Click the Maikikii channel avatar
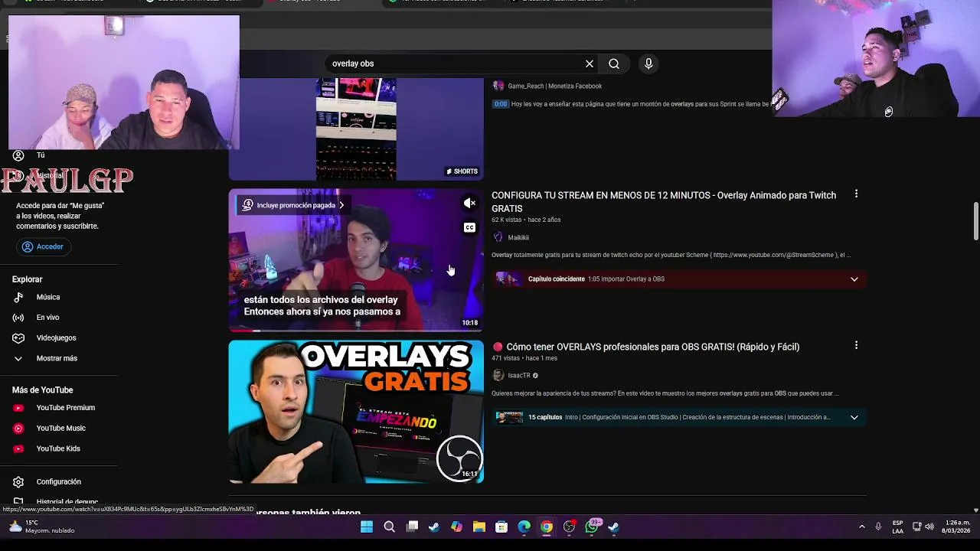The height and width of the screenshot is (551, 980). point(498,237)
